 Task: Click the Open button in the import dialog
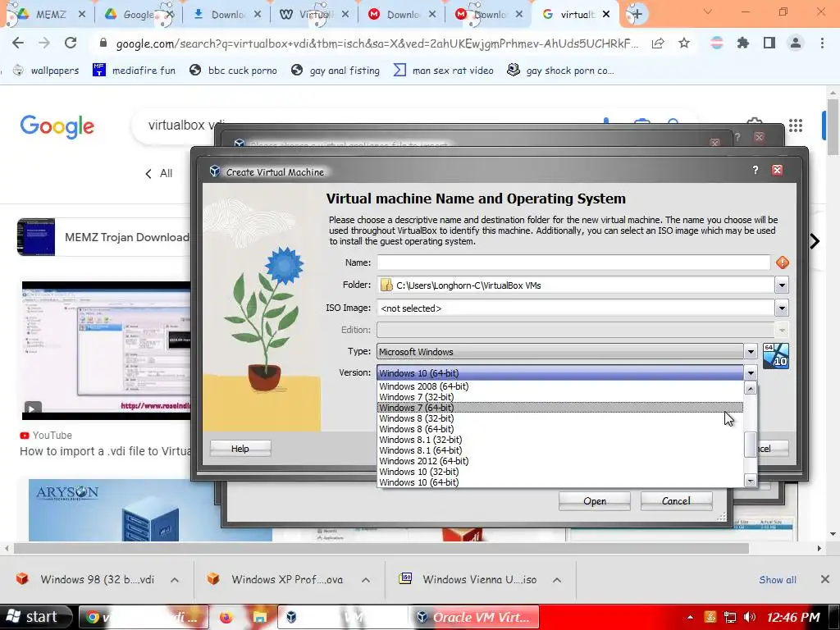[x=595, y=501]
